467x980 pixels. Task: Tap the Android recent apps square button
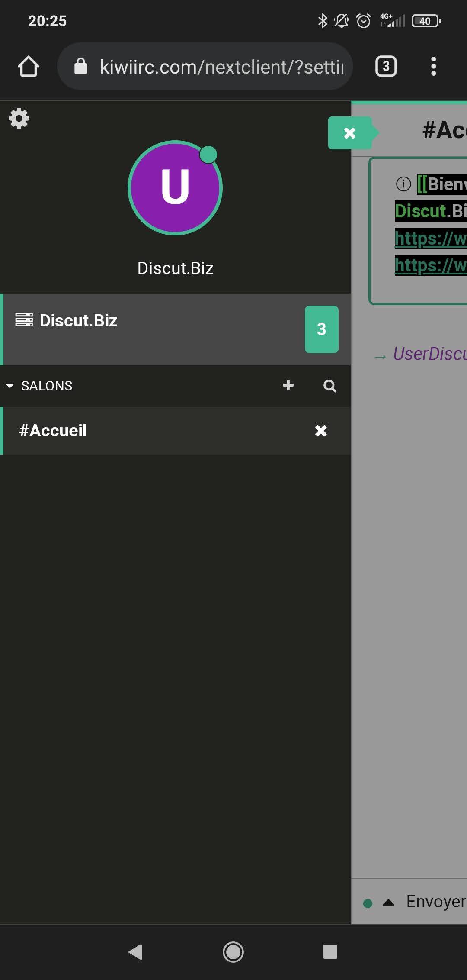click(330, 952)
